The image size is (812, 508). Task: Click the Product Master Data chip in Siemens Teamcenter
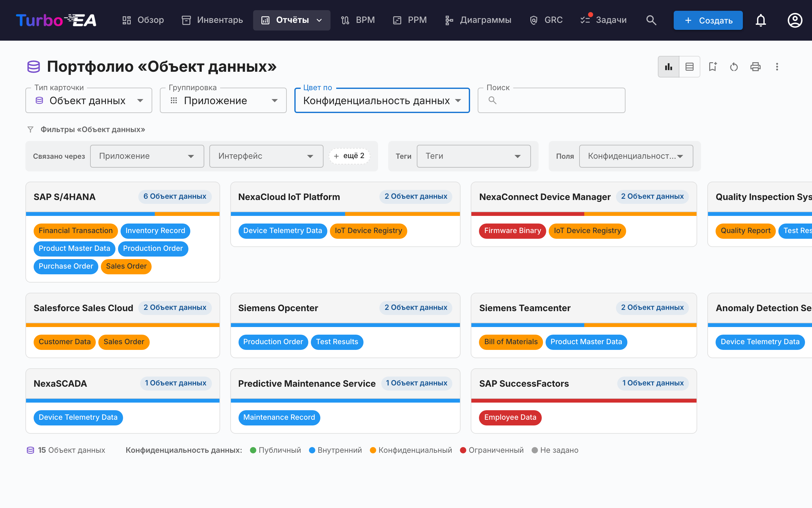pyautogui.click(x=586, y=342)
